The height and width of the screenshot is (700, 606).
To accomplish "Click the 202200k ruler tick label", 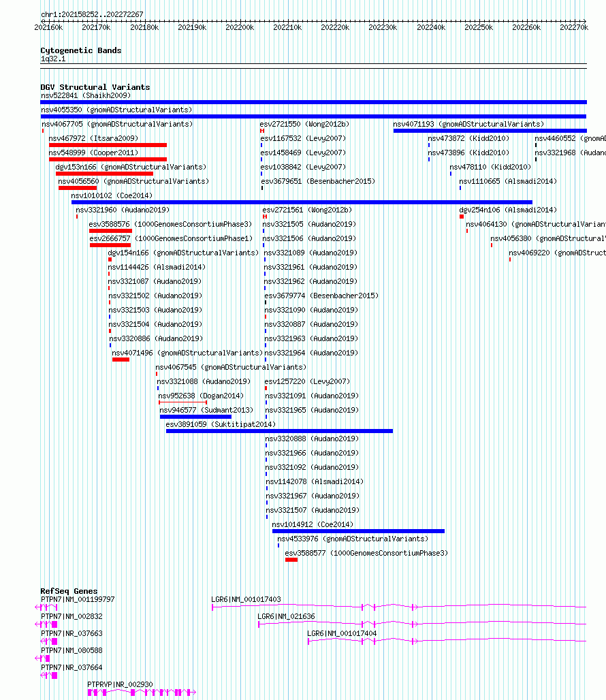I will click(x=240, y=27).
